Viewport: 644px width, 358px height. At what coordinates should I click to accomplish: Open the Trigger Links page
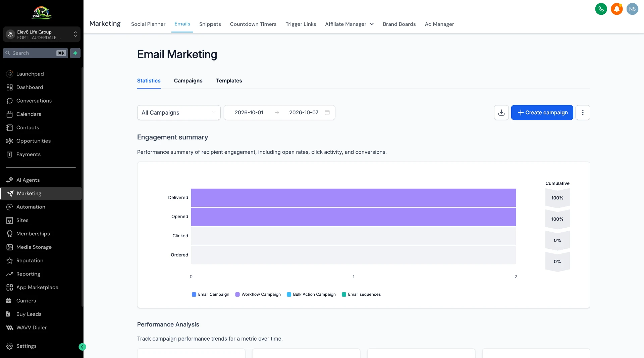pos(301,24)
